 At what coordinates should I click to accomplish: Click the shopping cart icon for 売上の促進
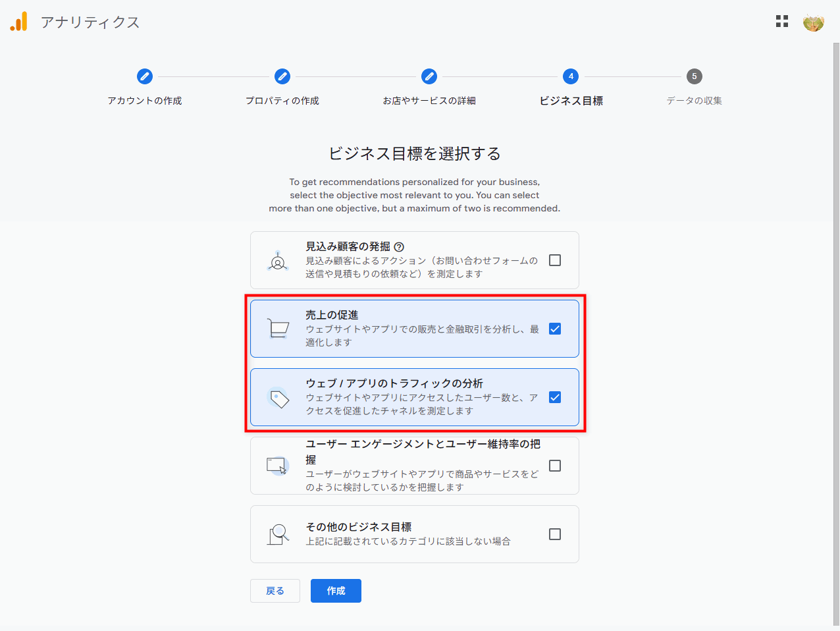click(278, 328)
